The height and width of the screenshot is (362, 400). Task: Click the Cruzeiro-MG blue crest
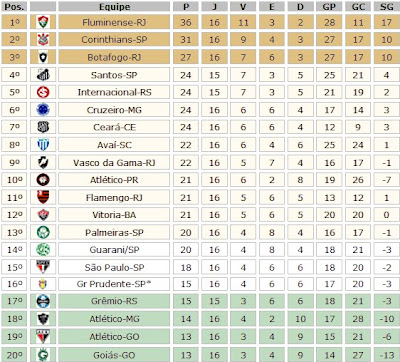[x=43, y=110]
